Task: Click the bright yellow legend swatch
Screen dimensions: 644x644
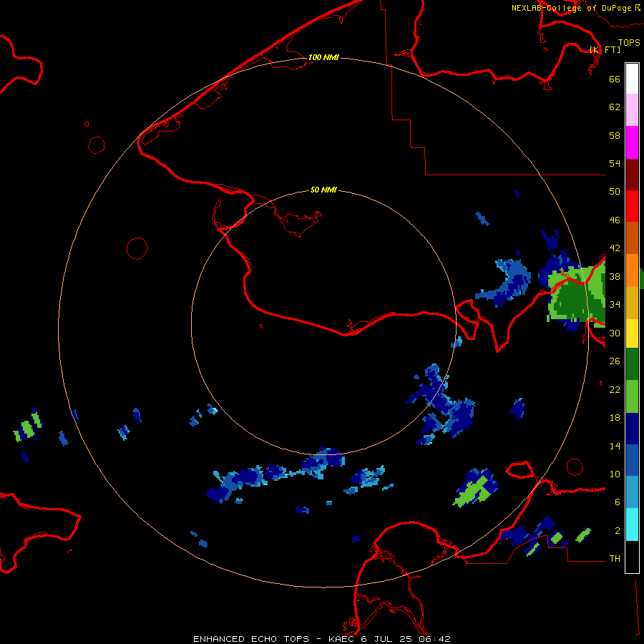Action: click(x=632, y=333)
